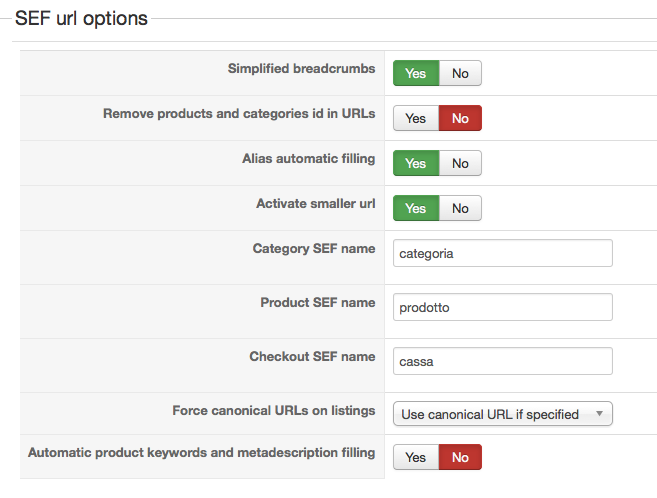
Task: Click the Force canonical URLs on listings label
Action: [273, 410]
